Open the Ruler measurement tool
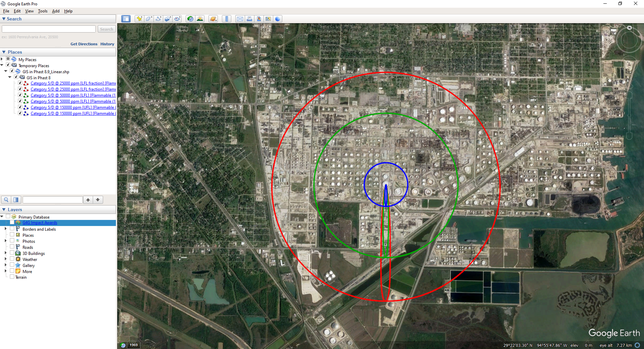This screenshot has width=644, height=349. point(226,19)
